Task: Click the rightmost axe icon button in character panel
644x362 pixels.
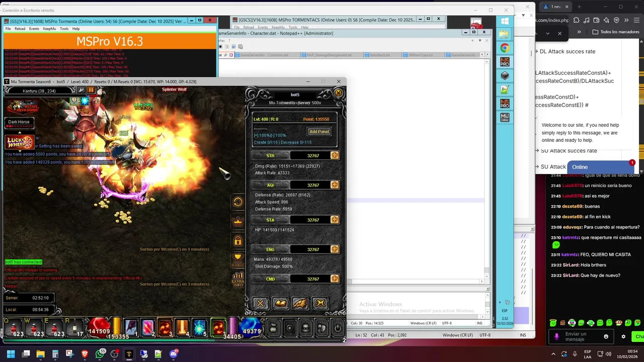Action: point(320,303)
